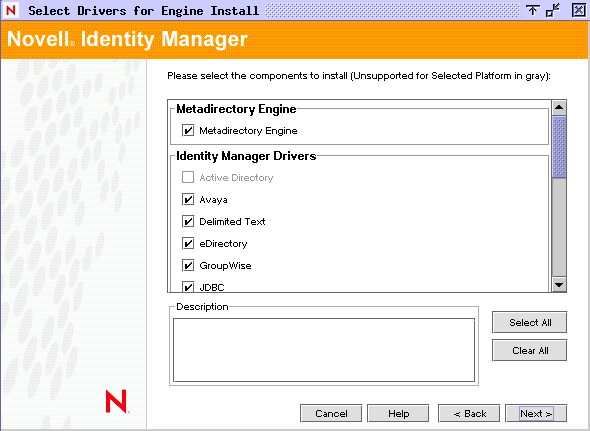Click the window title 'Select Drivers for Engine Install'
Screen dimensions: 590x431
point(144,11)
